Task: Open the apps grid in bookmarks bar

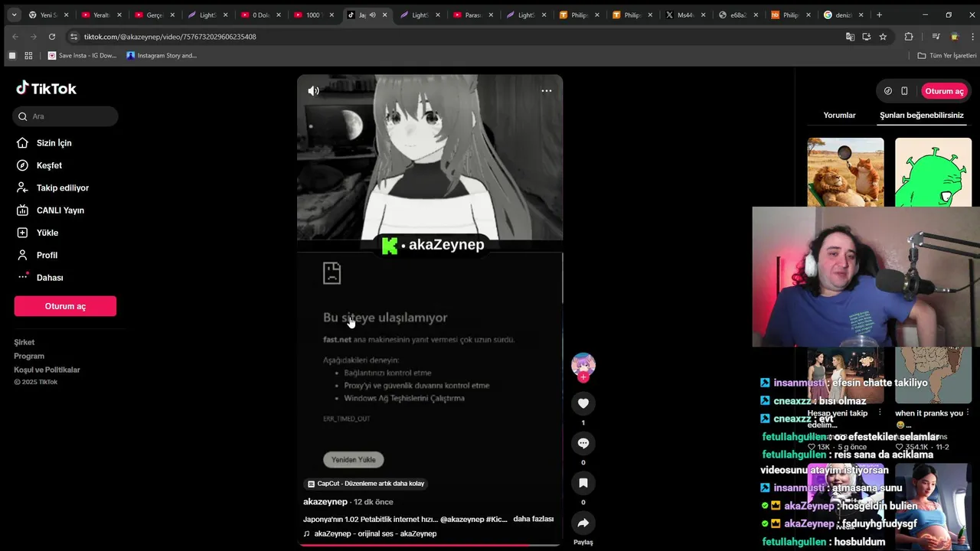Action: pyautogui.click(x=28, y=55)
